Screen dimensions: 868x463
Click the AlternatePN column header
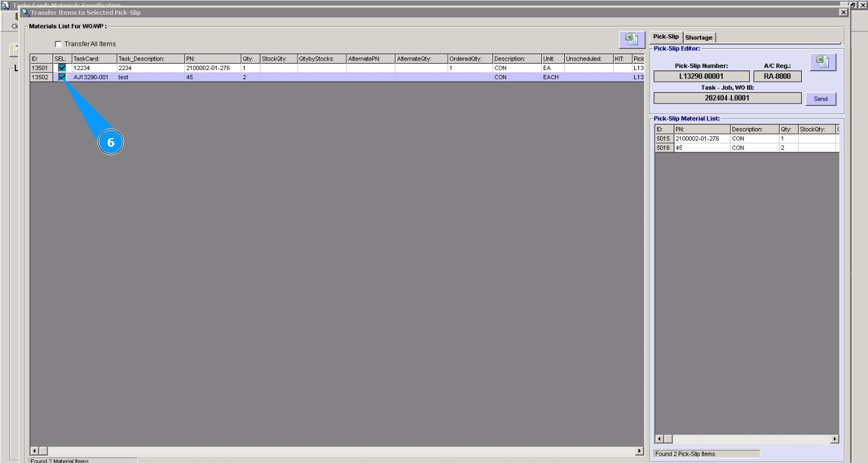coord(371,59)
